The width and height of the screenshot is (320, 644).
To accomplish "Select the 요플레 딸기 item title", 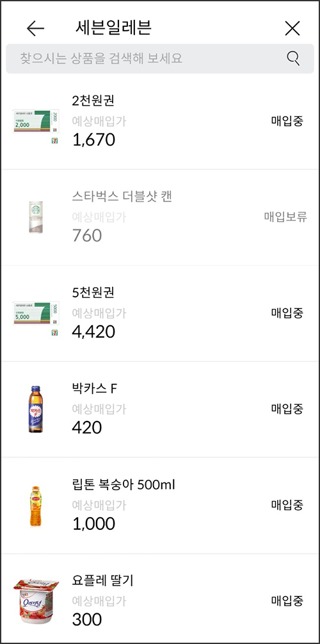I will tap(102, 581).
